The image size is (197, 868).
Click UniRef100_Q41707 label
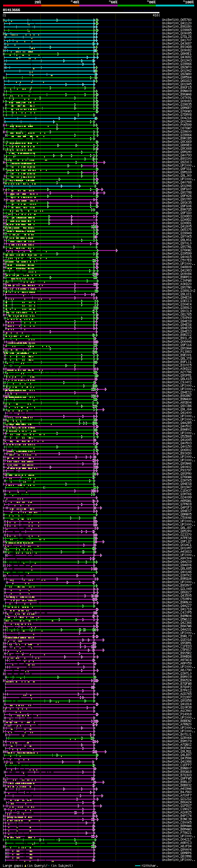coord(177,40)
